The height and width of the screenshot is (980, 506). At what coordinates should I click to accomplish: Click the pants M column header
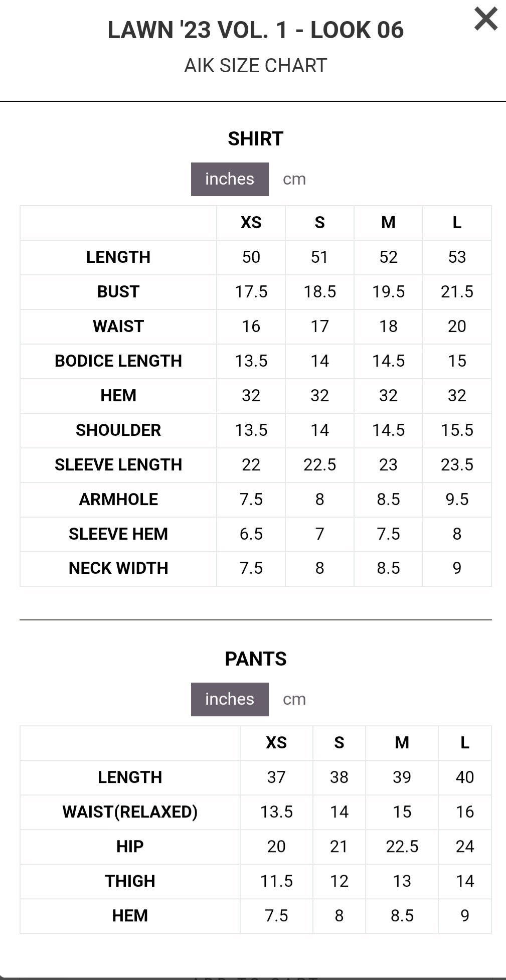pyautogui.click(x=402, y=743)
